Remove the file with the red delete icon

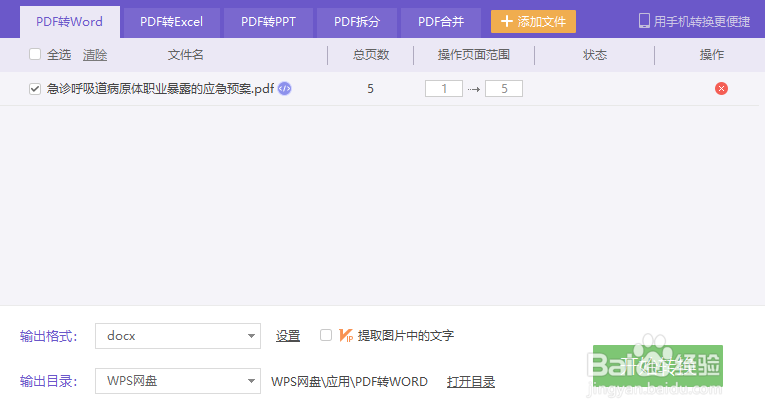pos(721,89)
